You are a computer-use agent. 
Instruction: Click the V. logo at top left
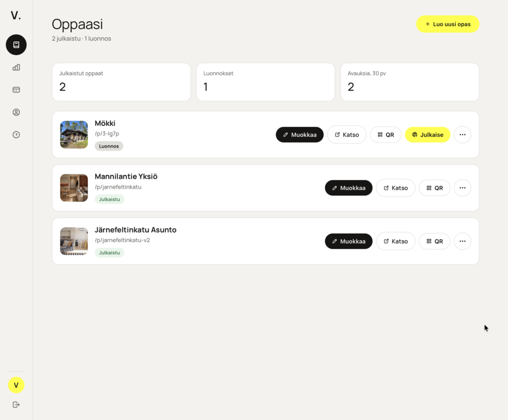pos(16,15)
